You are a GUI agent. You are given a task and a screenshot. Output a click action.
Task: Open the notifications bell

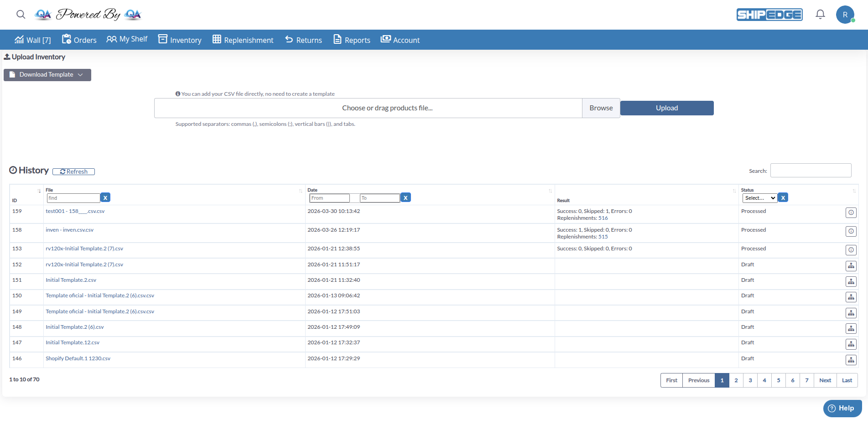[x=820, y=15]
